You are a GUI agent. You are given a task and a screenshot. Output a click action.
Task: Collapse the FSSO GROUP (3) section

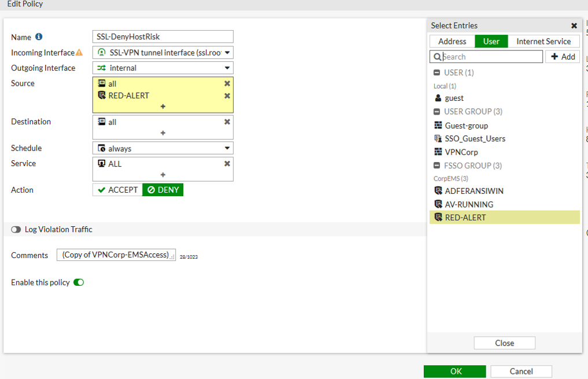click(437, 165)
